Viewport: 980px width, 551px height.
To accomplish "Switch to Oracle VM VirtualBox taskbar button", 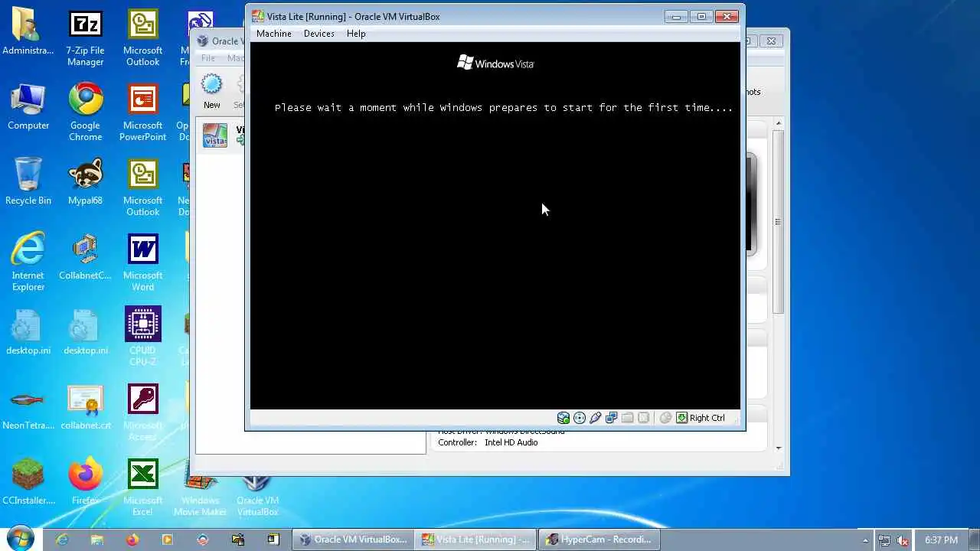I will click(353, 540).
